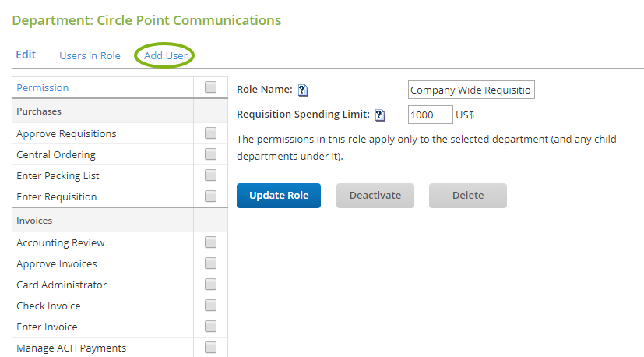
Task: Enable the Approve Requisitions permission
Action: 210,133
